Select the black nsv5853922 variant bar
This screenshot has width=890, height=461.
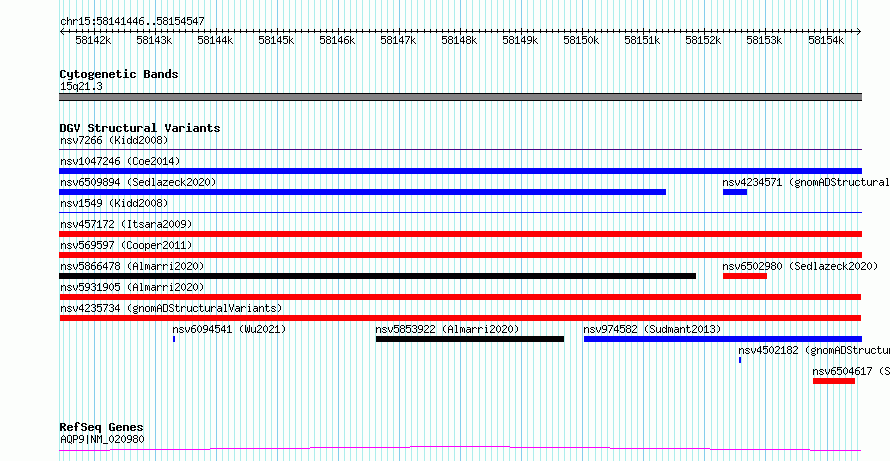tap(469, 339)
